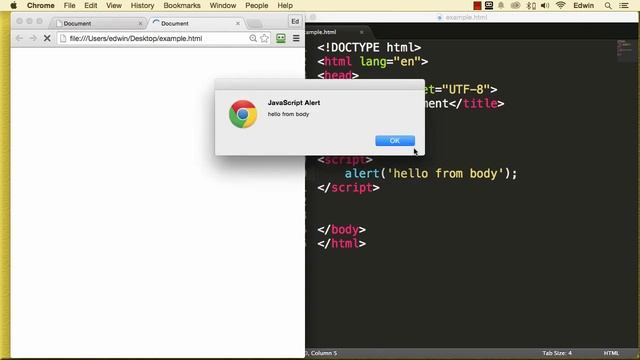Click the green extension icon in Chrome toolbar

coord(281,38)
